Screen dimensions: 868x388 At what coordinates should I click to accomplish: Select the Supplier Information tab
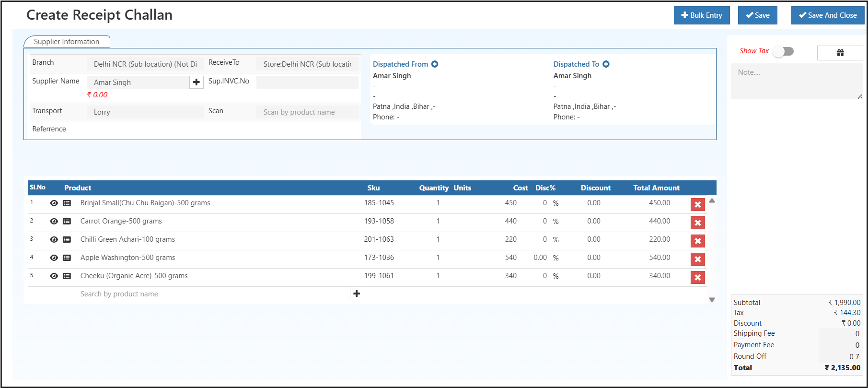[67, 42]
